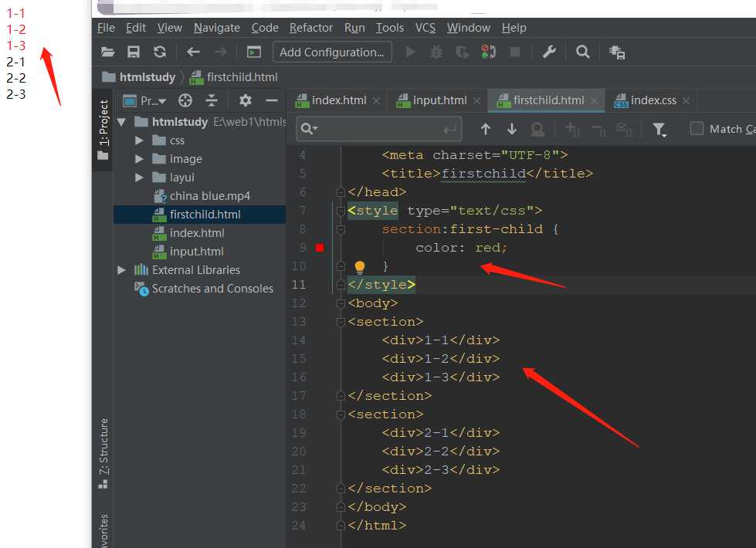Viewport: 756px width, 548px height.
Task: Go to previous search occurrence arrow
Action: tap(486, 129)
